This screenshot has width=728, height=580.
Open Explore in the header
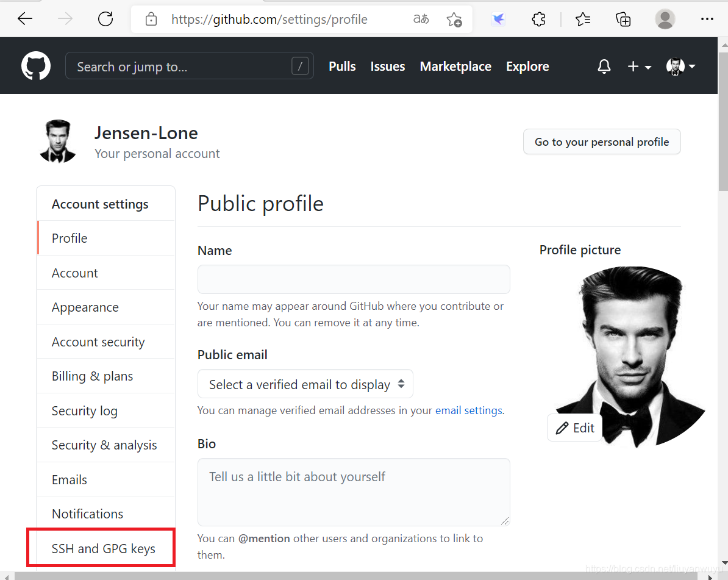point(527,66)
